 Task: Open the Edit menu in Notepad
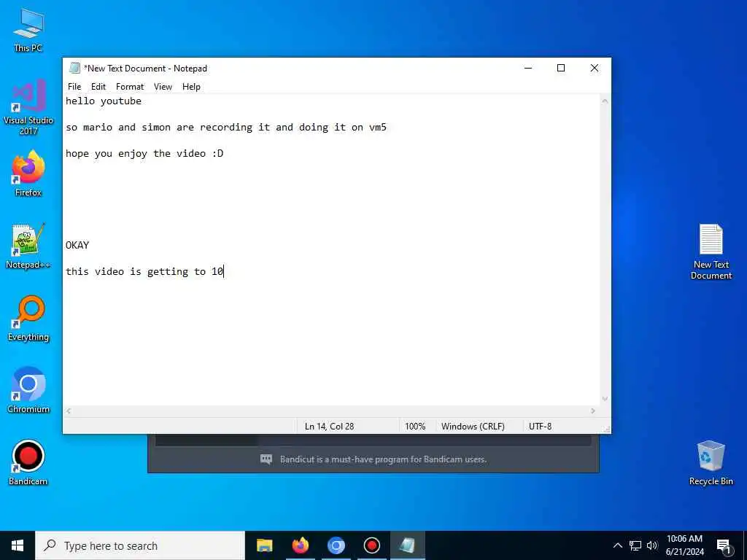coord(98,87)
